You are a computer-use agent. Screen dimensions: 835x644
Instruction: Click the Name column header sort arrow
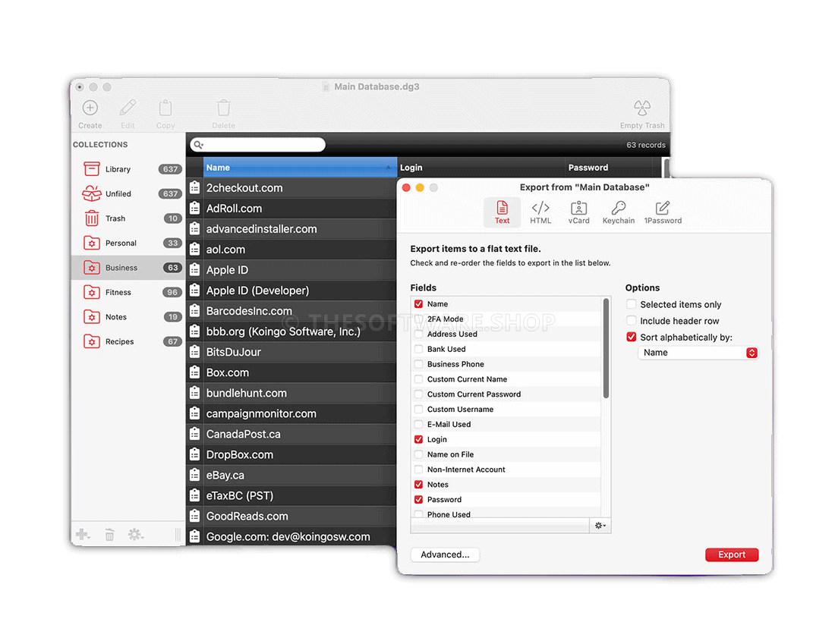(388, 168)
